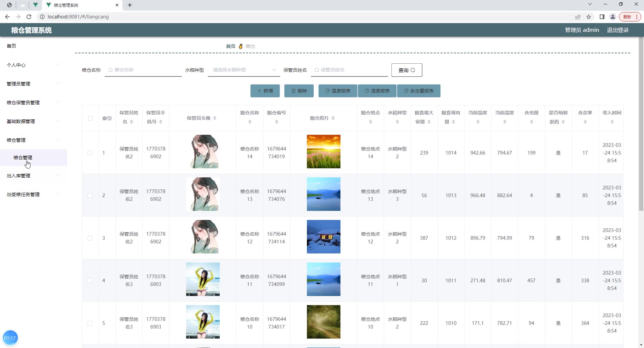Sort table by 粮仓名称 column arrows
644x348 pixels.
(x=250, y=122)
